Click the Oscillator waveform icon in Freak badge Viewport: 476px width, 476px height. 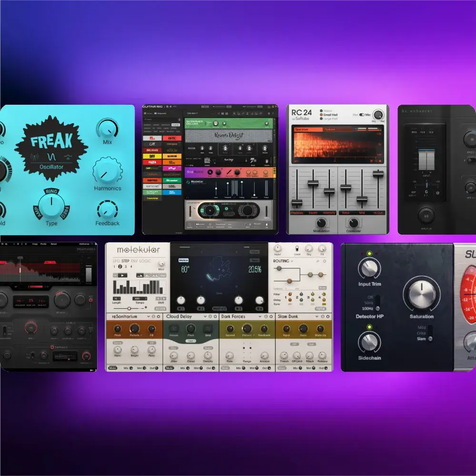pyautogui.click(x=51, y=157)
